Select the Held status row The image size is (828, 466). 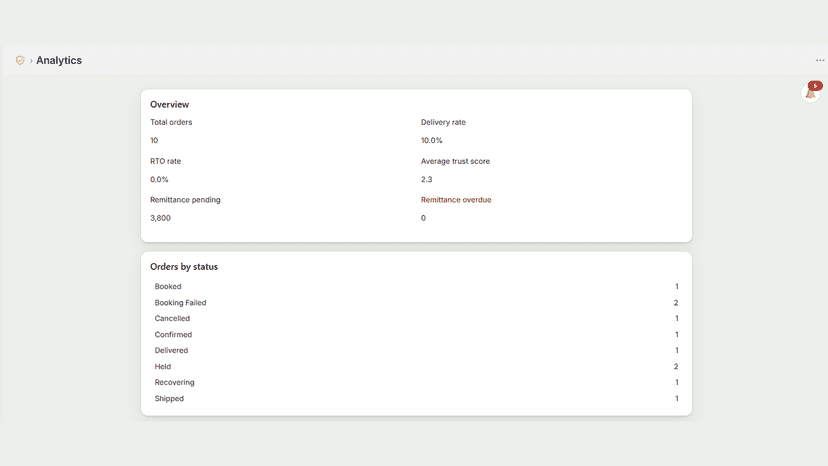coord(416,367)
